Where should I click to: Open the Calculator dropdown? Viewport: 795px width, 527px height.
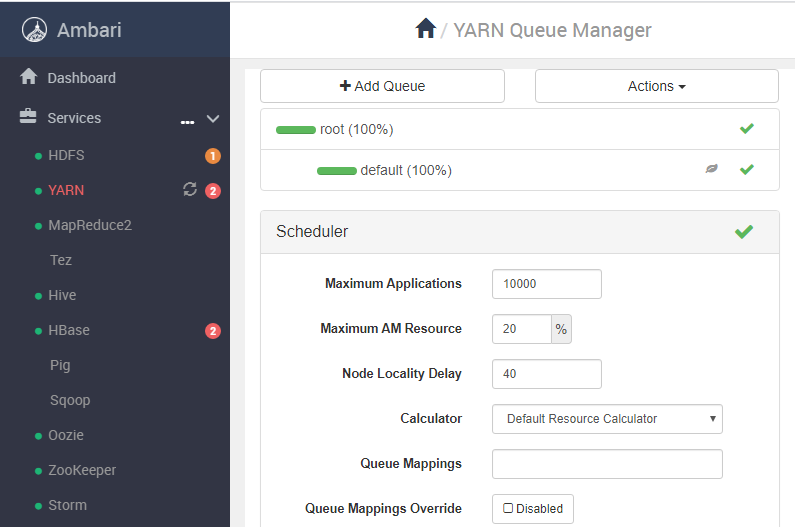click(607, 419)
